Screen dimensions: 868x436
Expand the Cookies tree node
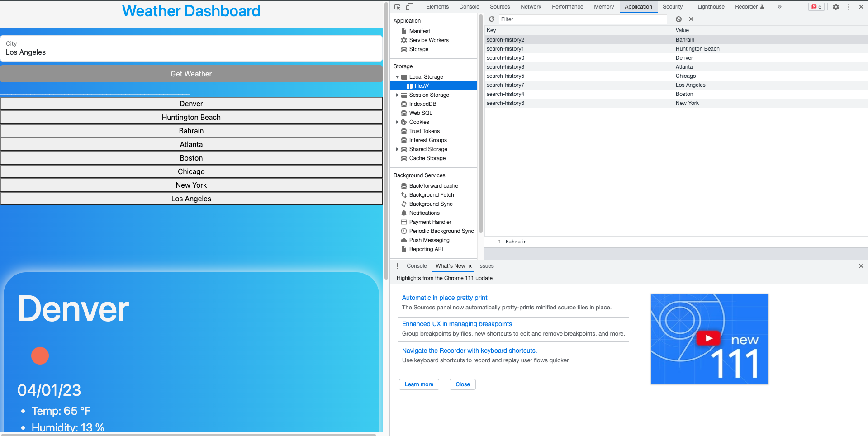pos(397,122)
